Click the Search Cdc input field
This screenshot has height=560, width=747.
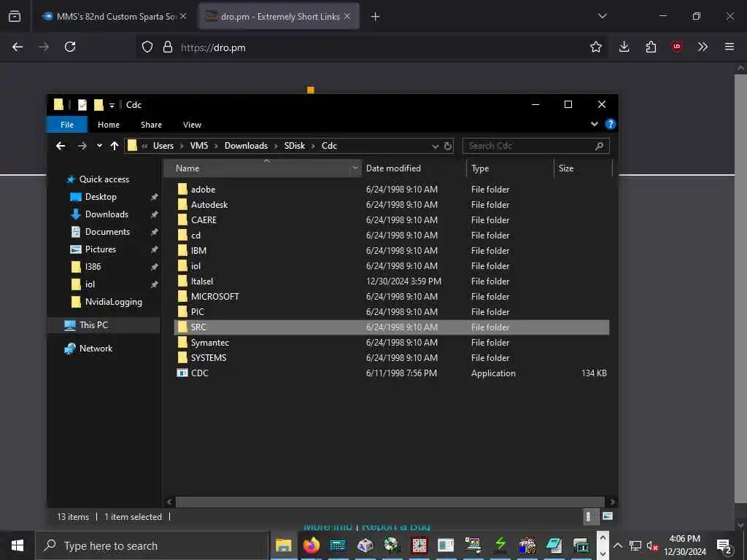click(x=528, y=146)
